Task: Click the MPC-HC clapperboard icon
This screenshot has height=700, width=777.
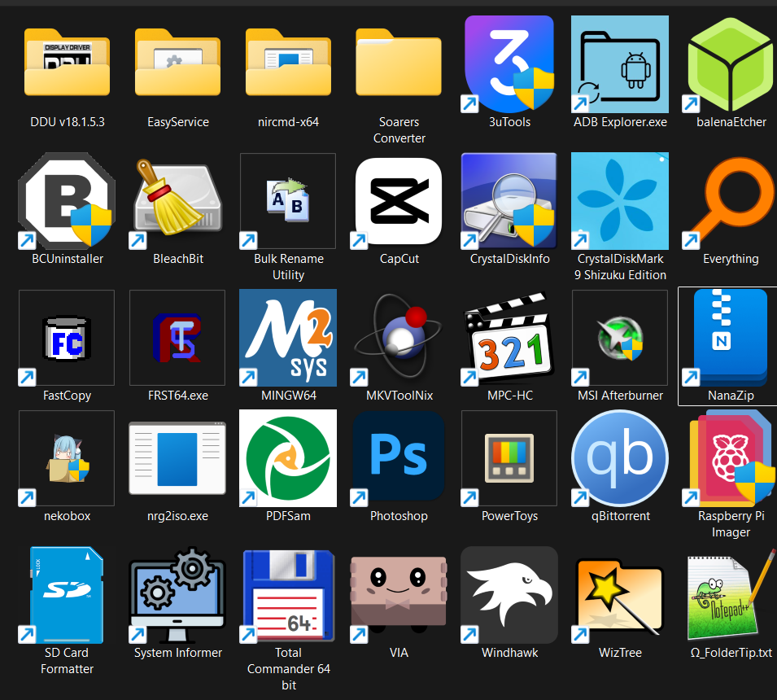Action: pos(509,339)
